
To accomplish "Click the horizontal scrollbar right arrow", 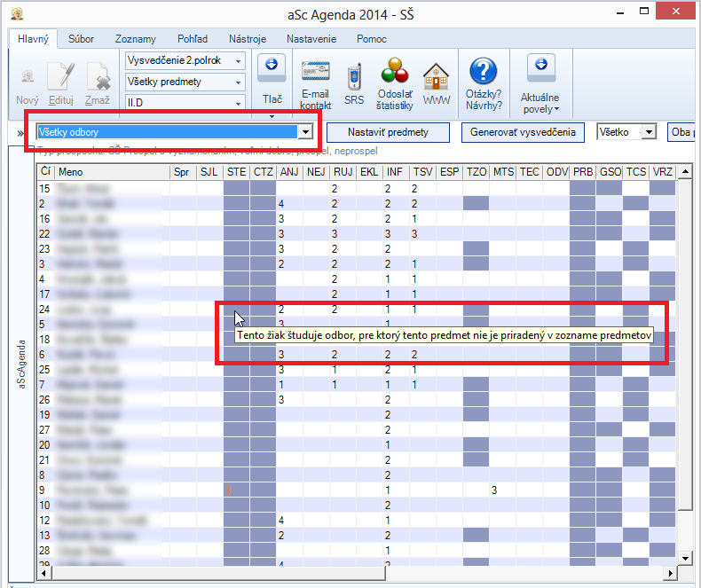I will pos(670,573).
